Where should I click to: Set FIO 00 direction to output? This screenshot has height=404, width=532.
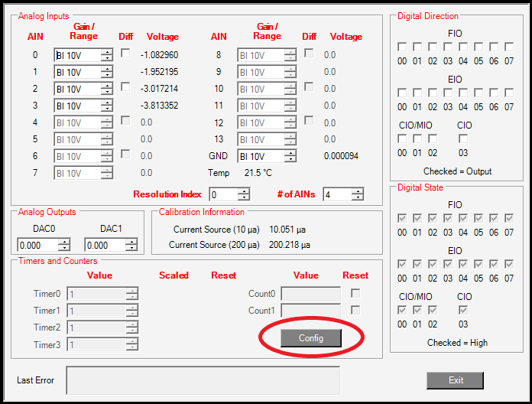(x=402, y=47)
